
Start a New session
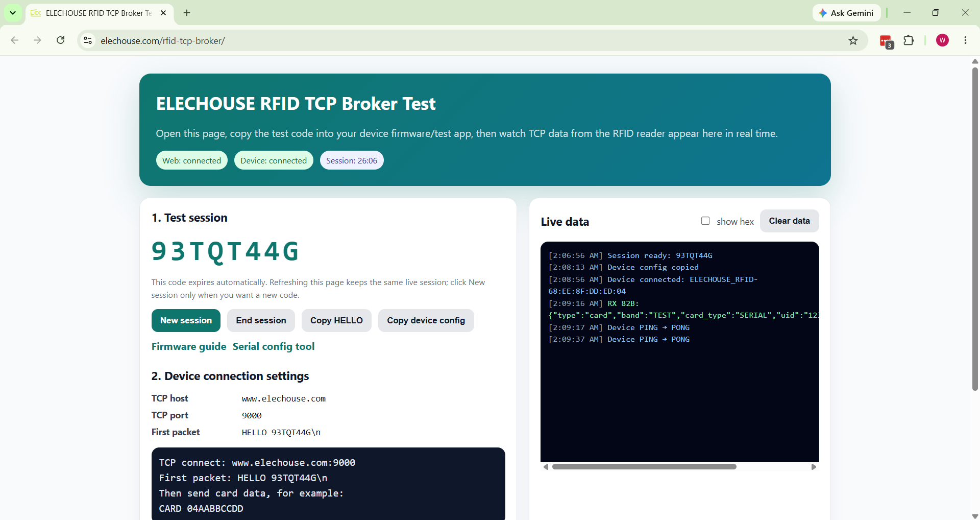[x=186, y=320]
